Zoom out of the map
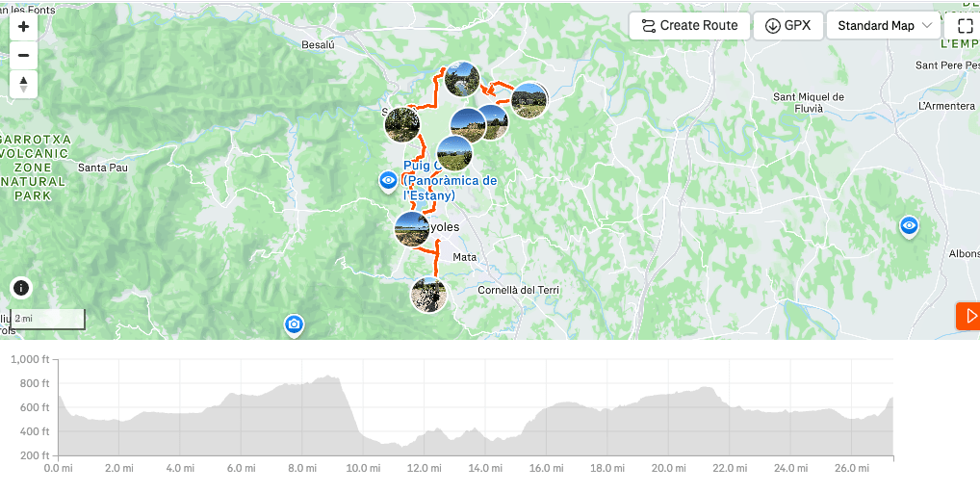 point(23,55)
